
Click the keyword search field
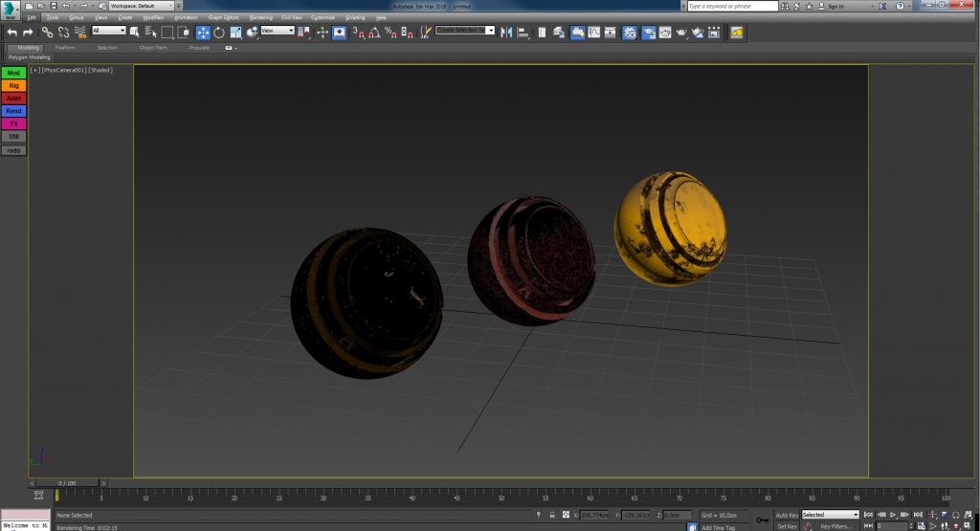click(732, 6)
